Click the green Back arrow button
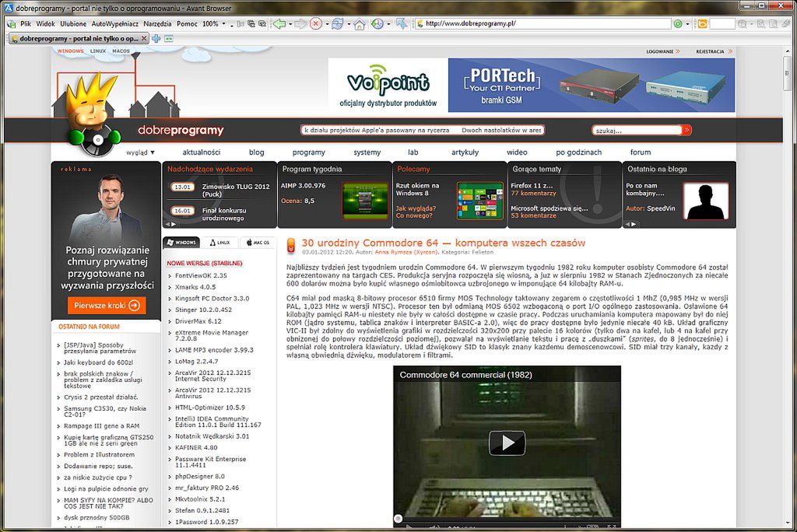 click(279, 24)
